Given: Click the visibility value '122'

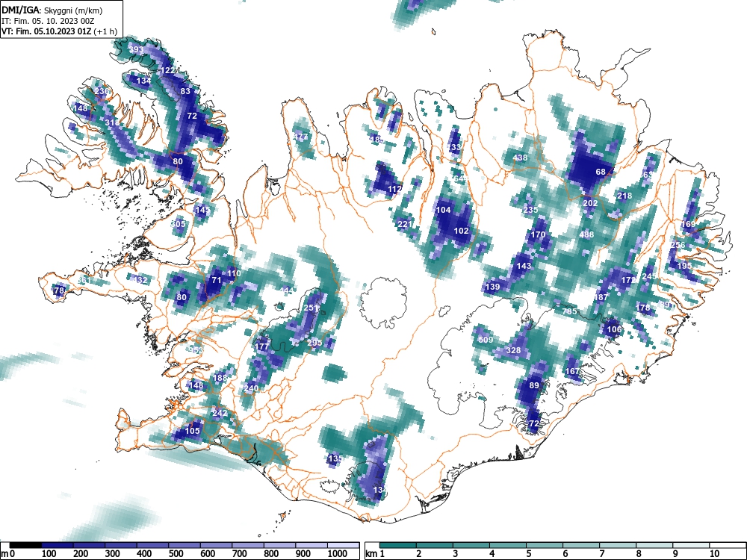Looking at the screenshot, I should (167, 70).
